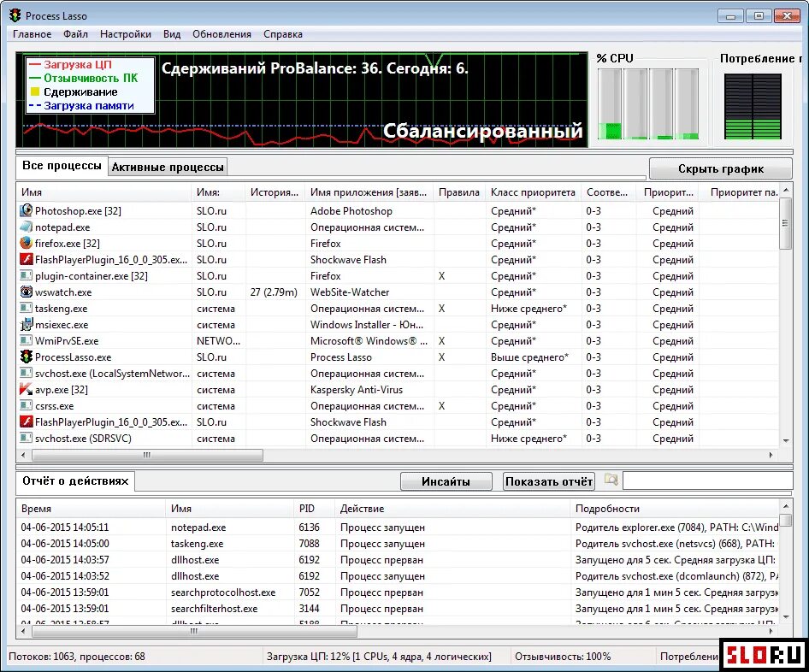Click process list horizontal scrollbar right arrow

[x=771, y=456]
